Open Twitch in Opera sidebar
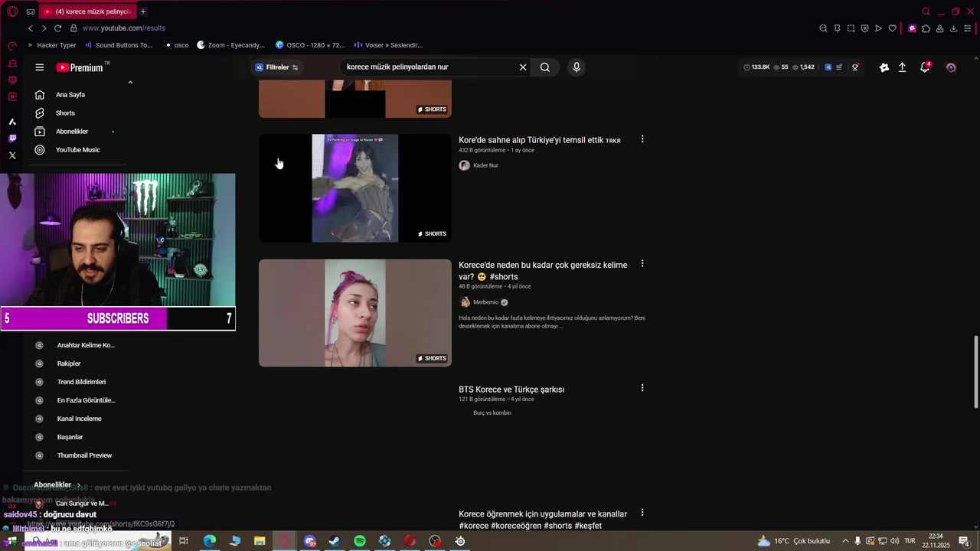The height and width of the screenshot is (551, 980). pos(12,139)
